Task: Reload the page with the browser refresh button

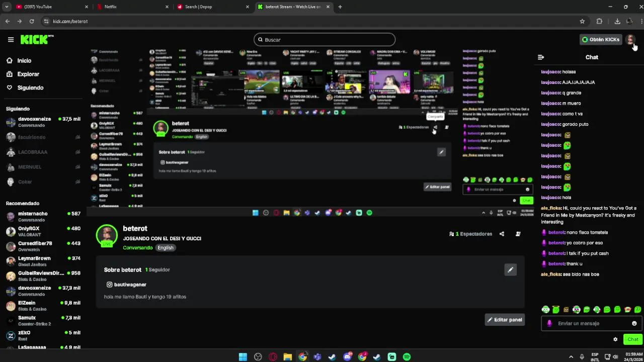Action: click(x=32, y=21)
